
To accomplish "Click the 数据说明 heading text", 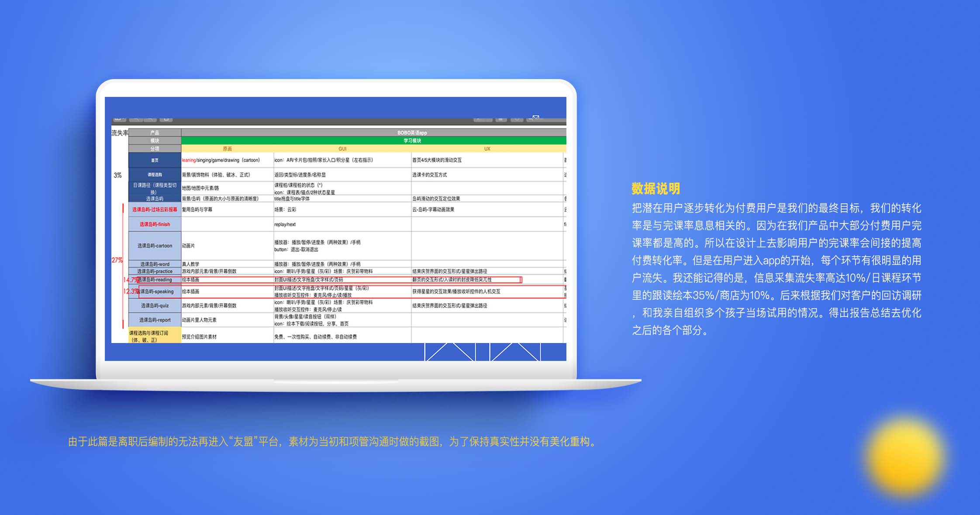I will (656, 189).
